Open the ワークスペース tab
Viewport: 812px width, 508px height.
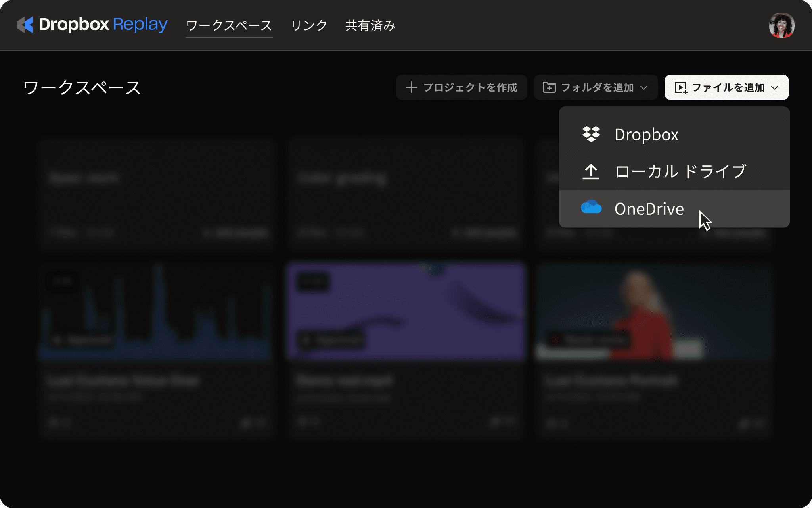point(229,25)
